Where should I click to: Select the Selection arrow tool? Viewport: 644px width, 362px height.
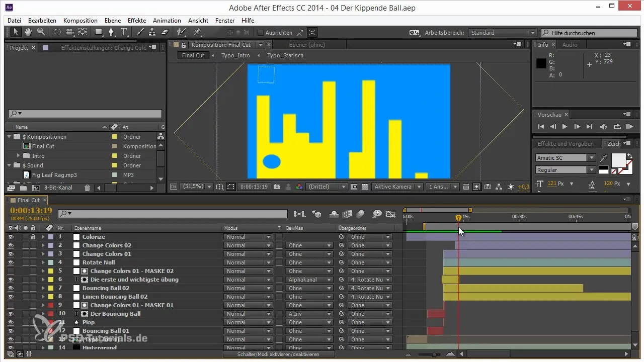(16, 32)
